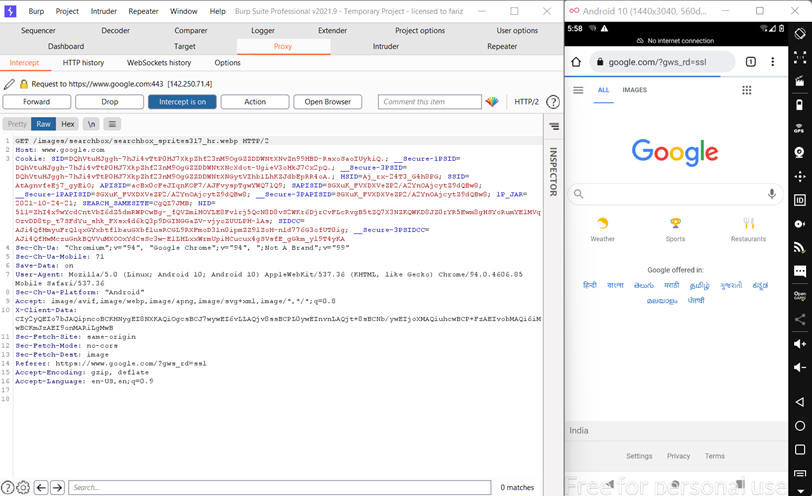Click the Open Browser button
This screenshot has width=812, height=496.
[x=328, y=102]
